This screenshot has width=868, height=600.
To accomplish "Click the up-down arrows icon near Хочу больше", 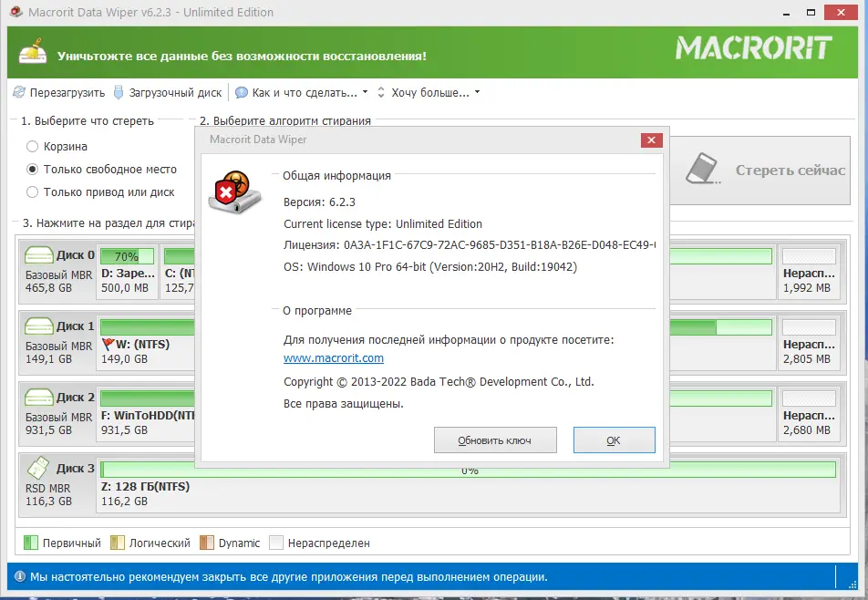I will pyautogui.click(x=381, y=92).
